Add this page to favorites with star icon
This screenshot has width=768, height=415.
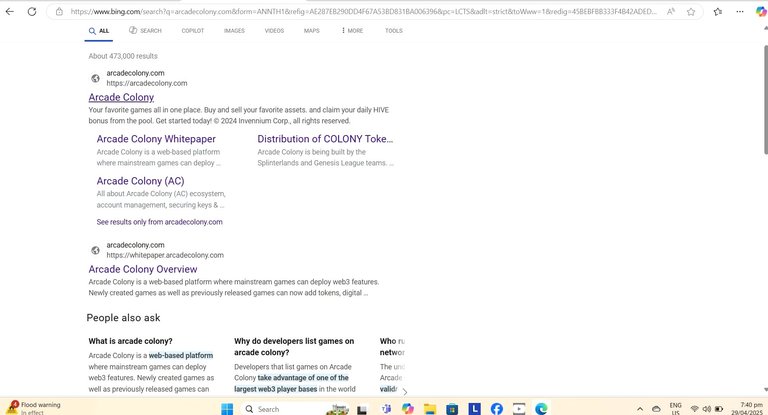pos(691,11)
